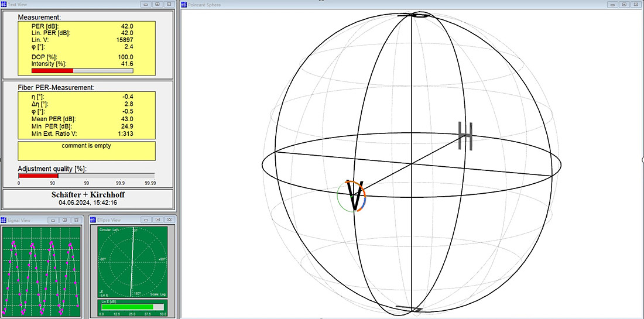644x319 pixels.
Task: Click the H marker on the Poincaré sphere
Action: click(465, 135)
